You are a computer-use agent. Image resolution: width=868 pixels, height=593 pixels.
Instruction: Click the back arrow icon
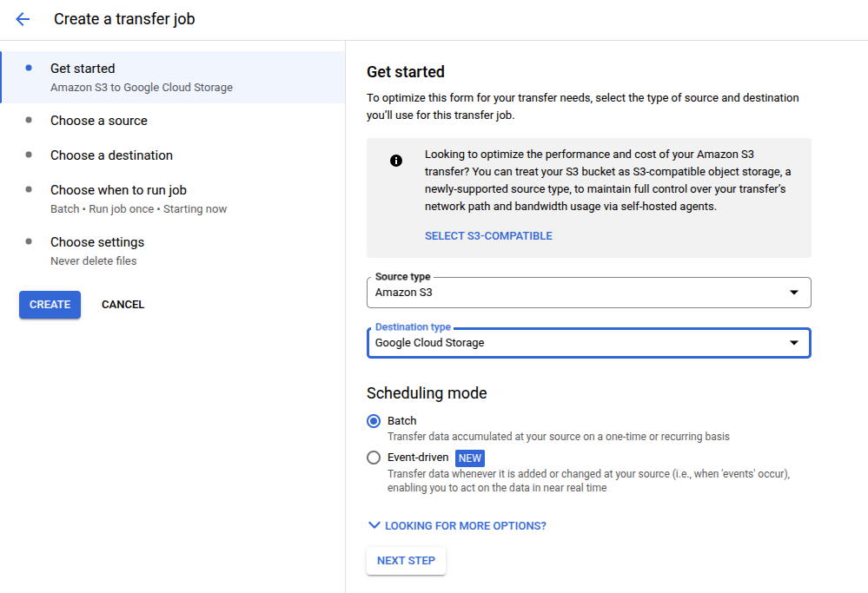pyautogui.click(x=23, y=19)
